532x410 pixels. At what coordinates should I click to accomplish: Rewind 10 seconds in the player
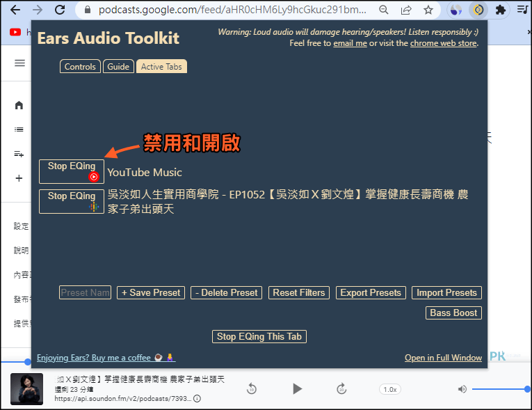pyautogui.click(x=252, y=388)
